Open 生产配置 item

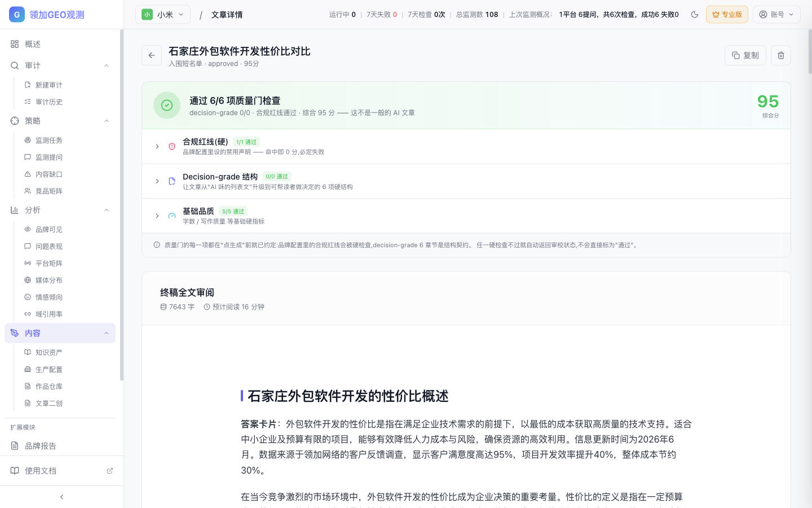(48, 369)
